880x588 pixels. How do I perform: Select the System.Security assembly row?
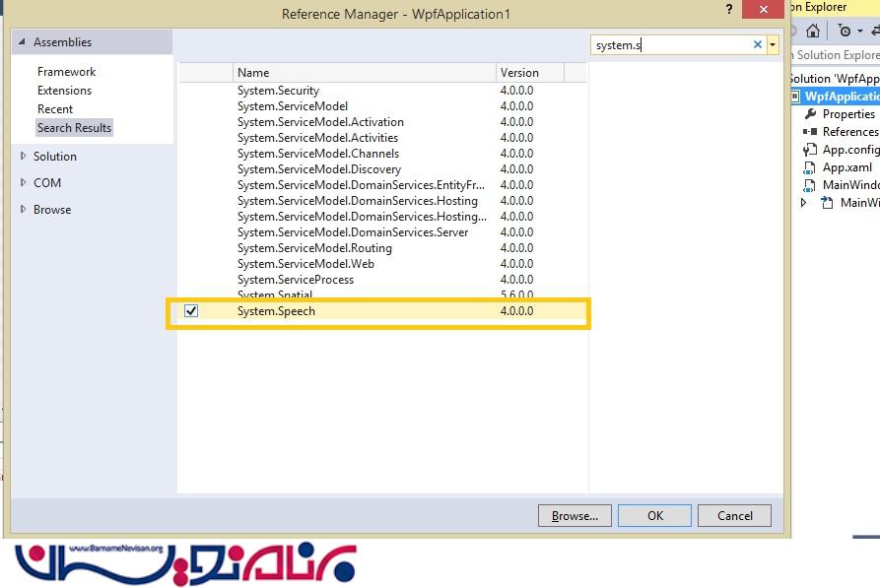[279, 91]
